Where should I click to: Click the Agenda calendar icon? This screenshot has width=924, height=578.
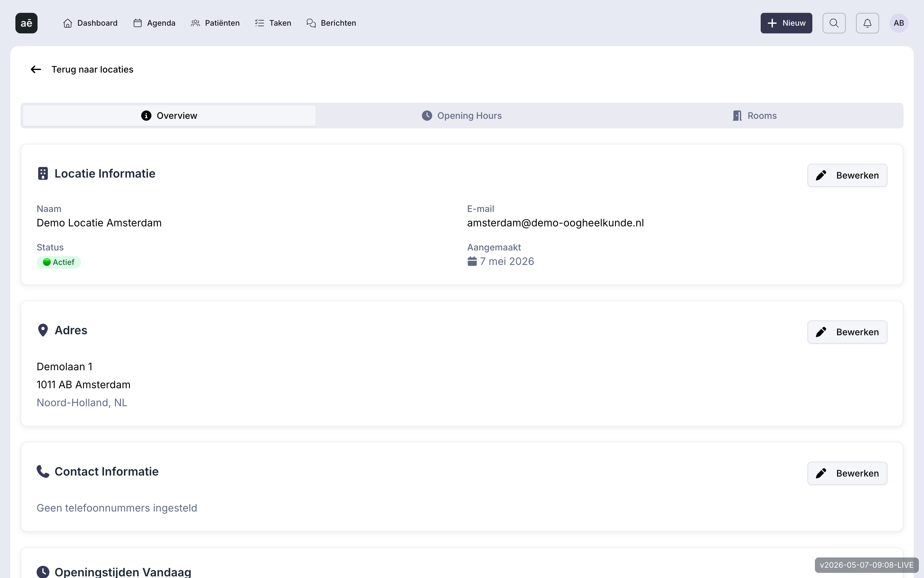(x=137, y=23)
